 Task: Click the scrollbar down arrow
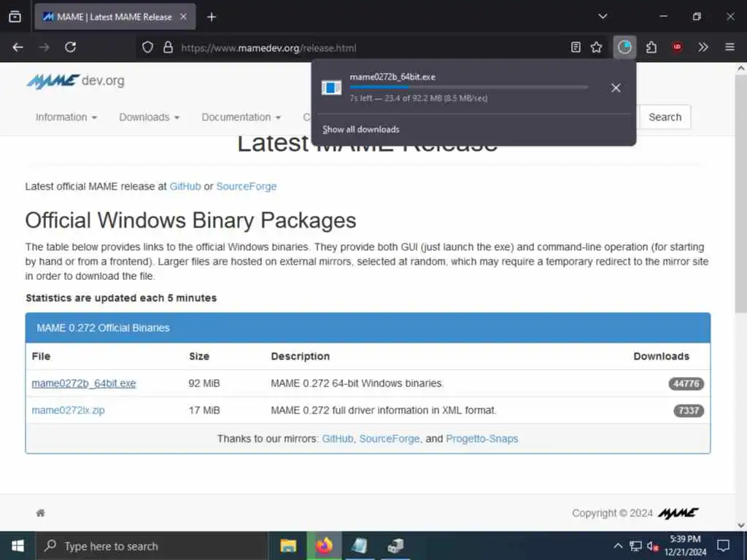coord(741,525)
